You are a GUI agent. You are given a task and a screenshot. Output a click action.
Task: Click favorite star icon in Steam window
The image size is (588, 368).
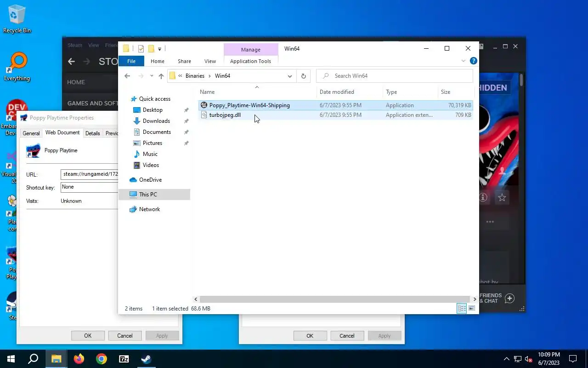tap(502, 198)
